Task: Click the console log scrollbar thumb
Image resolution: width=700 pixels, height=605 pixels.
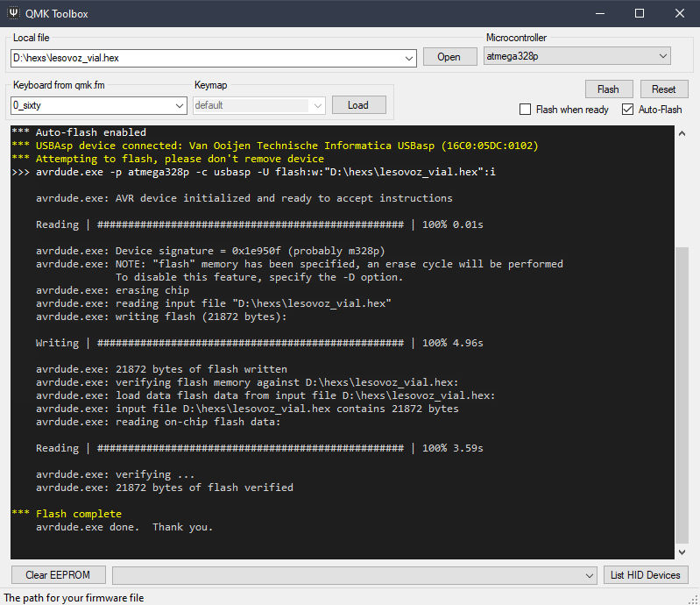Action: (682, 395)
